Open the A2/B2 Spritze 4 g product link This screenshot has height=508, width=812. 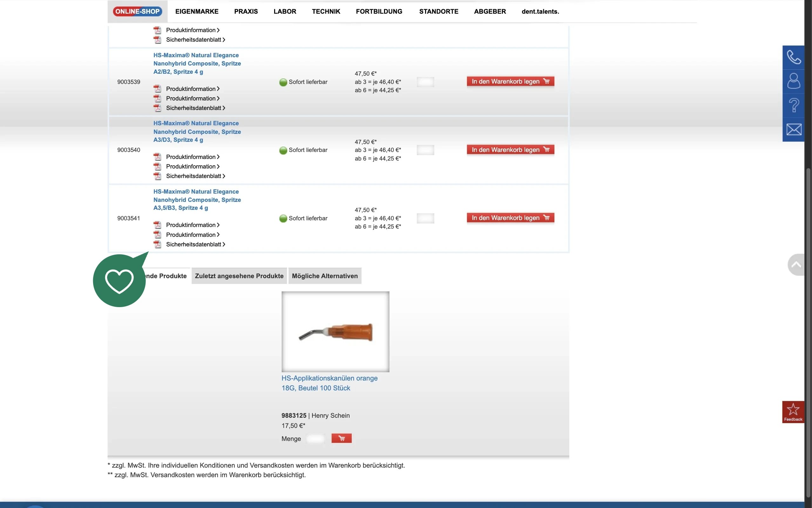pos(197,64)
